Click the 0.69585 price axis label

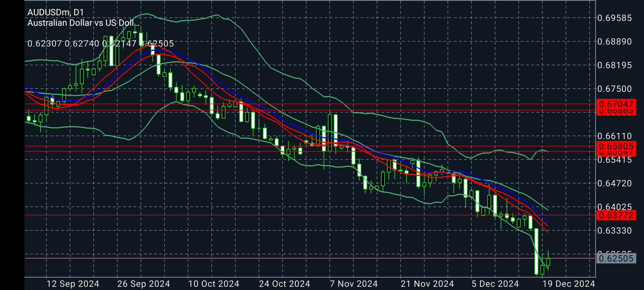[614, 18]
